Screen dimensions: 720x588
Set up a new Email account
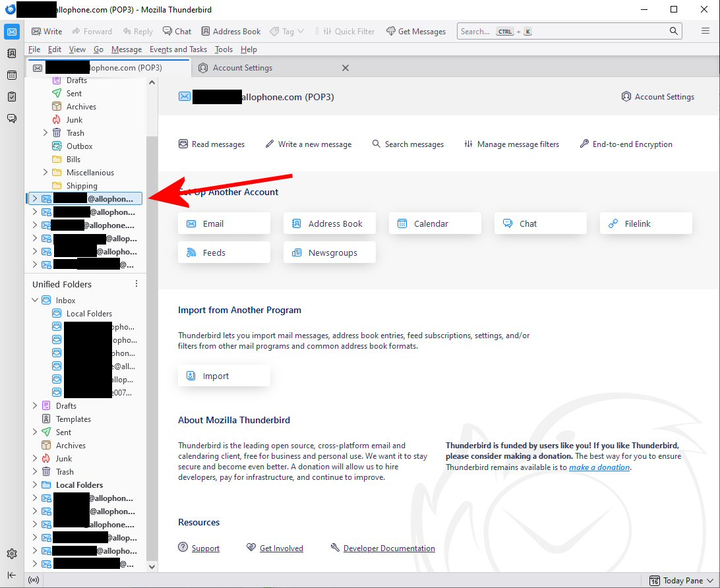click(x=224, y=223)
